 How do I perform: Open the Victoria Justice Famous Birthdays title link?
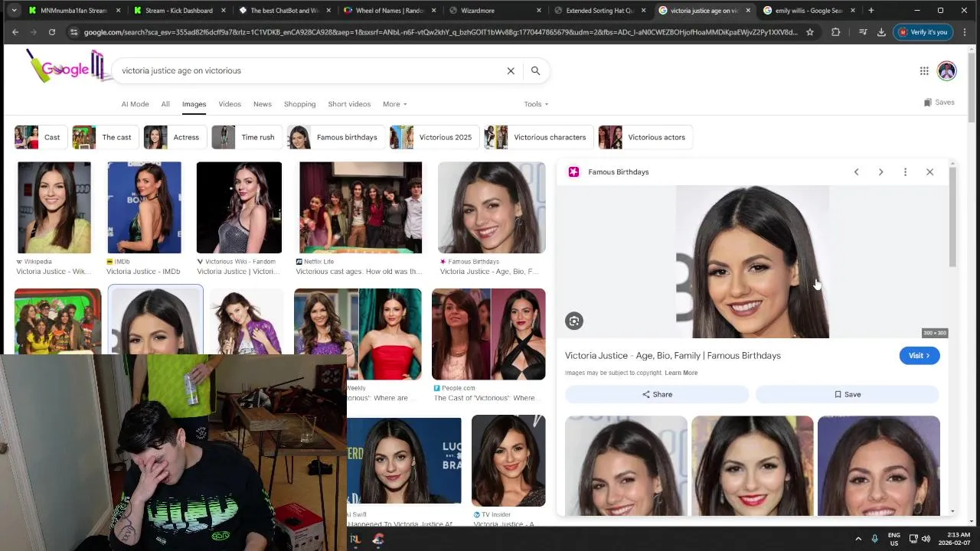pyautogui.click(x=673, y=356)
